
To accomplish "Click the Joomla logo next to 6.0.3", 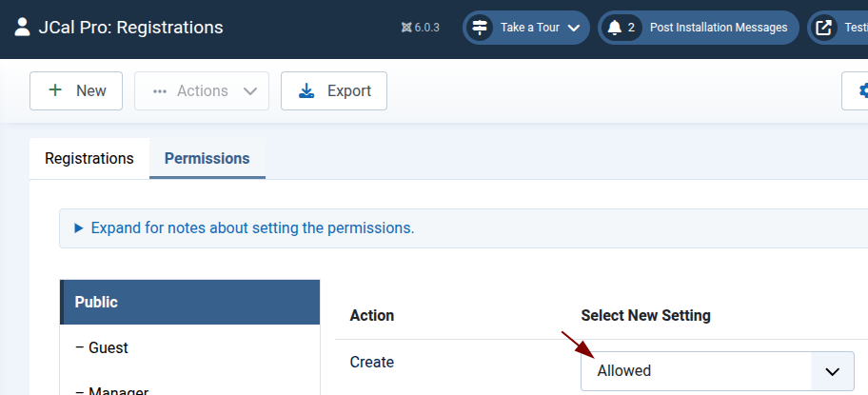I will 406,28.
